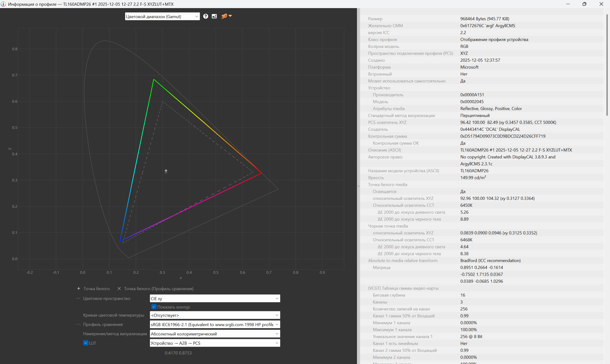Toggle the 'Показать контур' checkbox

tap(154, 307)
